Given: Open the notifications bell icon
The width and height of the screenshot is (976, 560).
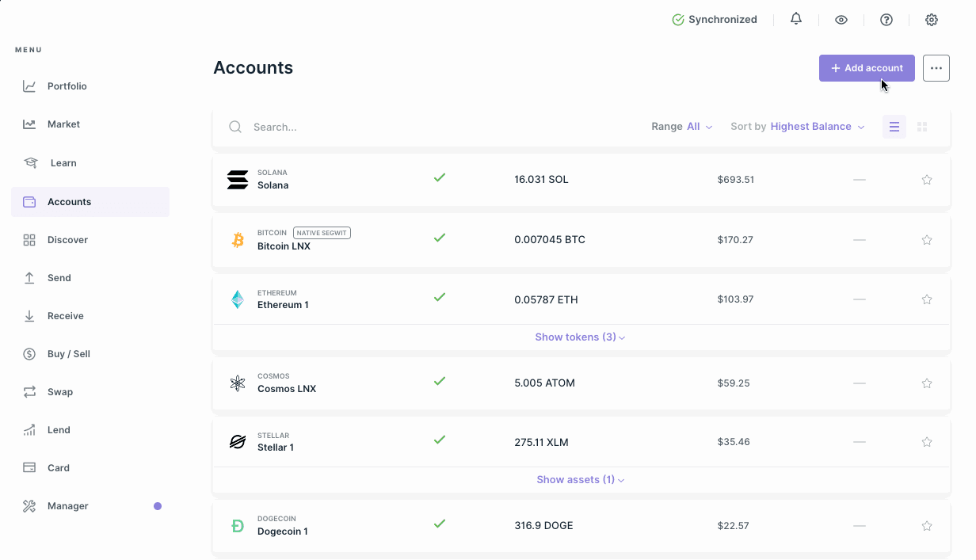Looking at the screenshot, I should [x=796, y=19].
